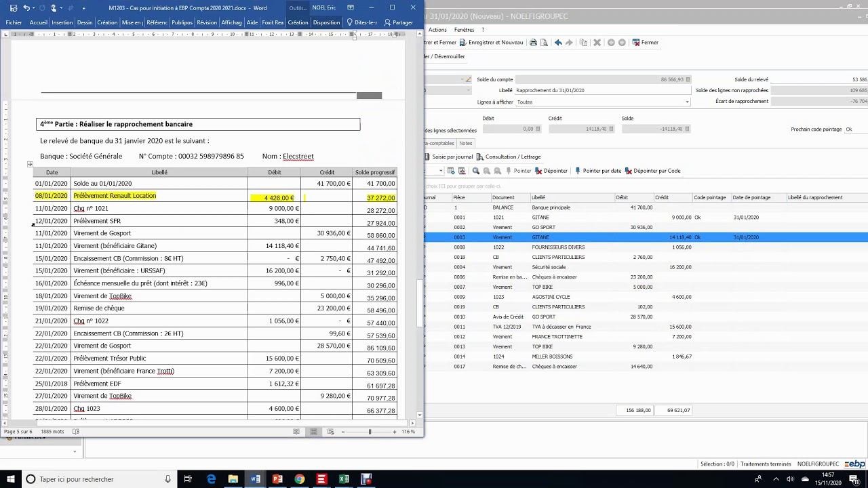Click Consultation / Lettrage in EBP
868x488 pixels.
(509, 157)
